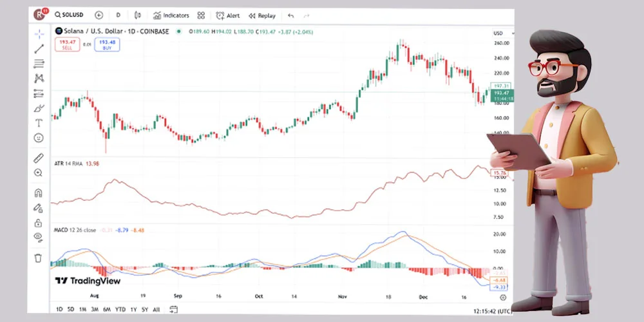Click the ATR value label 15.76
The height and width of the screenshot is (322, 644).
(501, 173)
